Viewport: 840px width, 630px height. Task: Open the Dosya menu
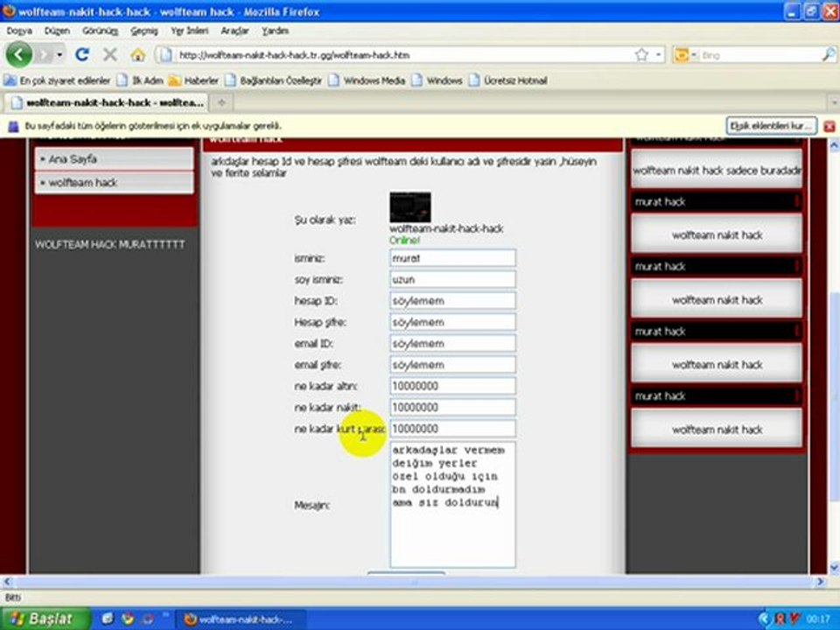[x=19, y=31]
